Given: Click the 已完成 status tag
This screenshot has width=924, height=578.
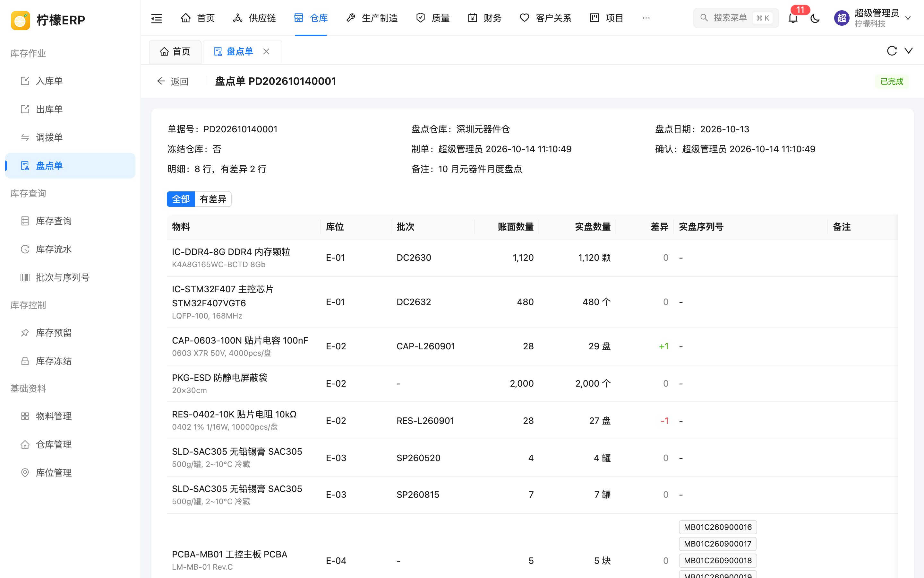Looking at the screenshot, I should 892,82.
